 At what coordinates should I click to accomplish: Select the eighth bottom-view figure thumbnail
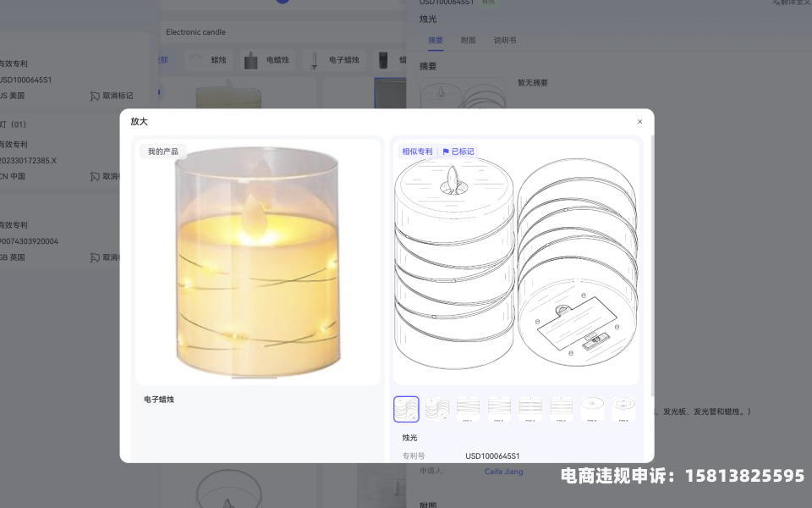click(623, 409)
